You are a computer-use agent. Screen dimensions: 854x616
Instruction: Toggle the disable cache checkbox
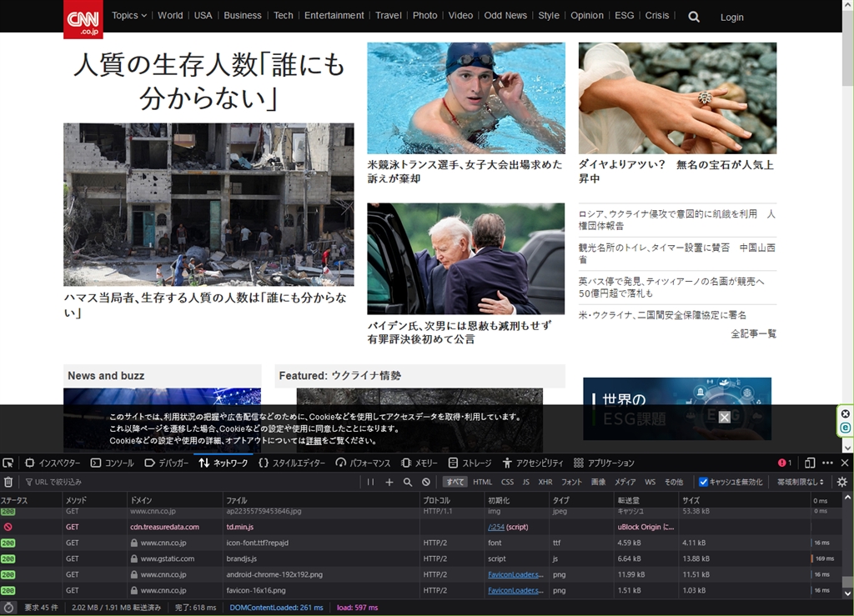[x=703, y=482]
